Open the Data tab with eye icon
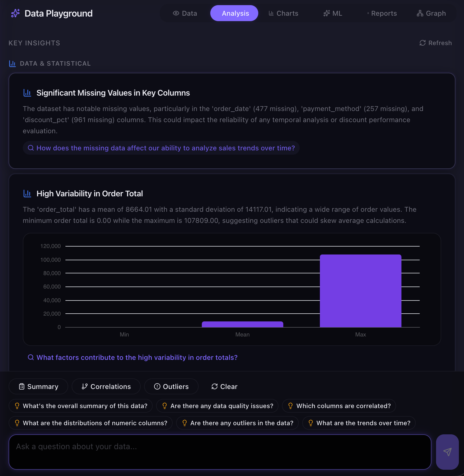Viewport: 464px width, 476px height. (185, 13)
